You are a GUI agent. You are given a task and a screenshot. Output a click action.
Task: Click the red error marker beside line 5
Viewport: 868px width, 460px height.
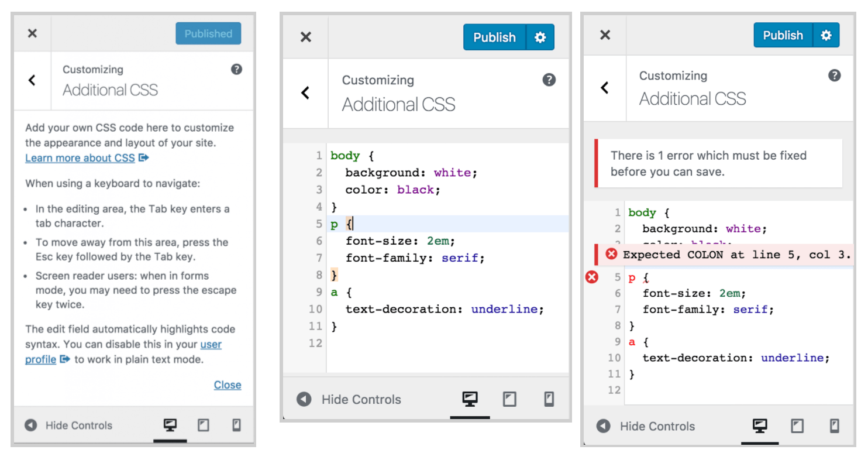pos(592,277)
